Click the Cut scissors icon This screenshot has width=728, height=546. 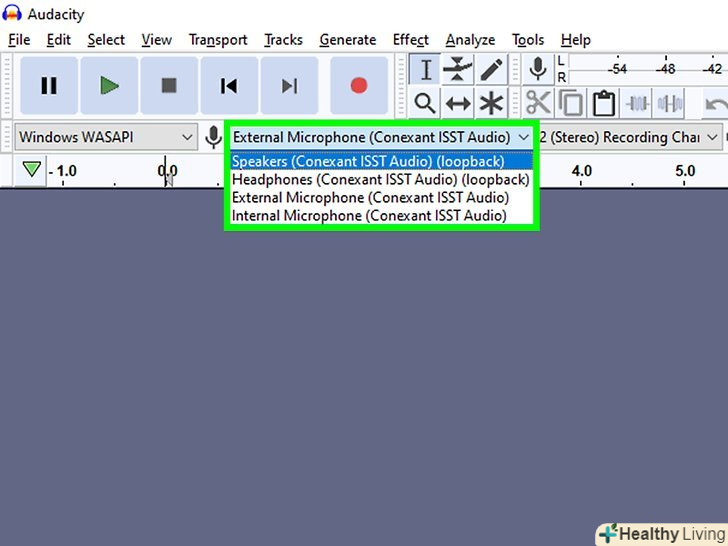[538, 103]
